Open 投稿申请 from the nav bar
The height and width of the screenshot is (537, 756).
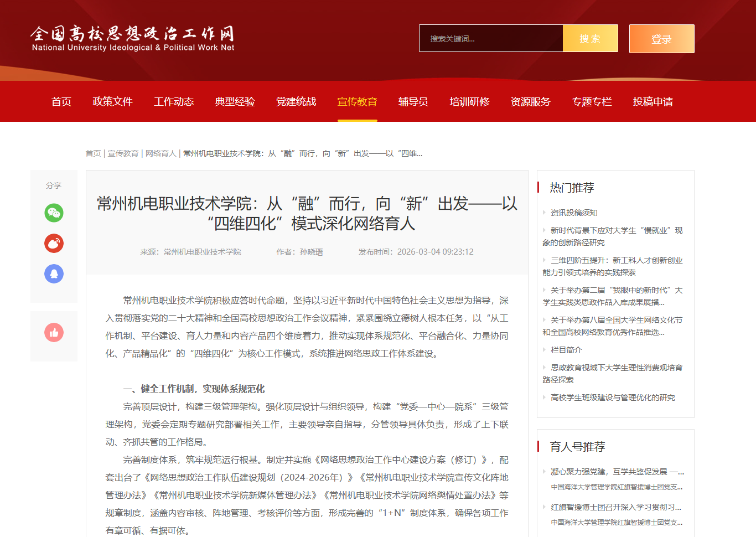653,102
